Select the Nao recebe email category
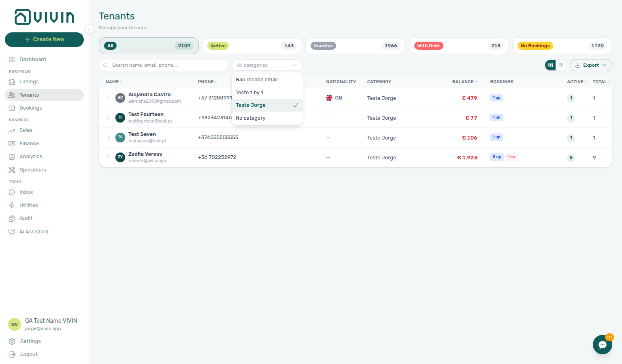 (267, 80)
